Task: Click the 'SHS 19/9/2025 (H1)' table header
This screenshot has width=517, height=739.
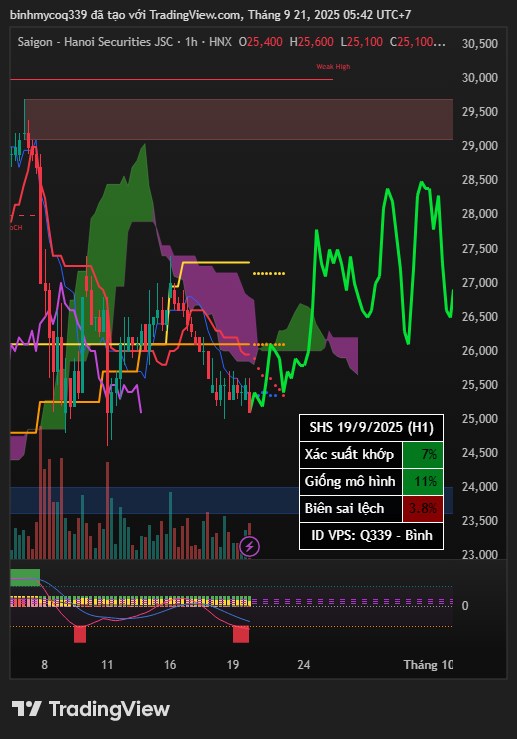Action: coord(371,427)
